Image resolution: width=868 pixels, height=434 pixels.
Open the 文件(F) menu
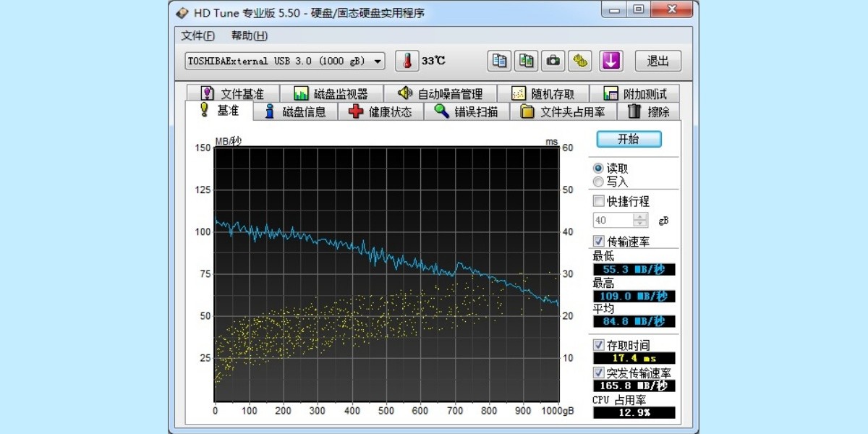tap(197, 35)
